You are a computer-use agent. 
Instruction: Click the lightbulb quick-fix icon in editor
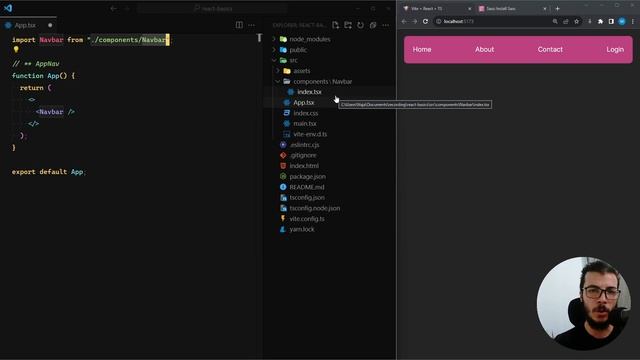click(16, 49)
